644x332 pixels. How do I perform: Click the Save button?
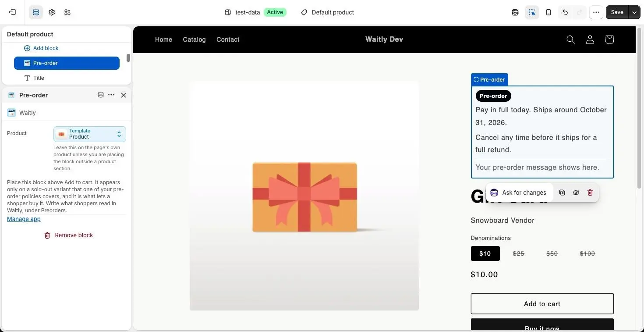(x=617, y=12)
